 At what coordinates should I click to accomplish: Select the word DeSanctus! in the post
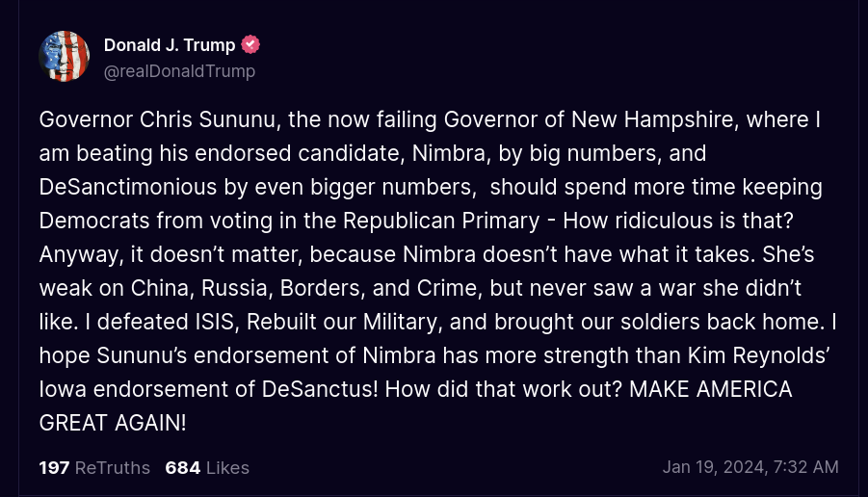click(320, 390)
